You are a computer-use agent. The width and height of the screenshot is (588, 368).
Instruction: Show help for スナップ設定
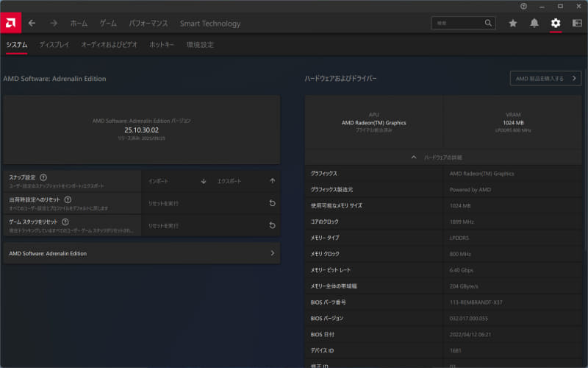(43, 177)
